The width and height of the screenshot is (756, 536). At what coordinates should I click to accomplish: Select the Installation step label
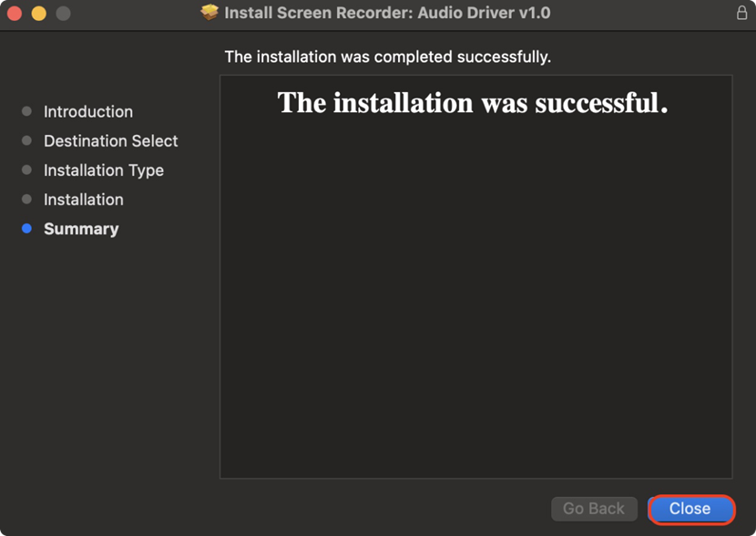pyautogui.click(x=84, y=200)
